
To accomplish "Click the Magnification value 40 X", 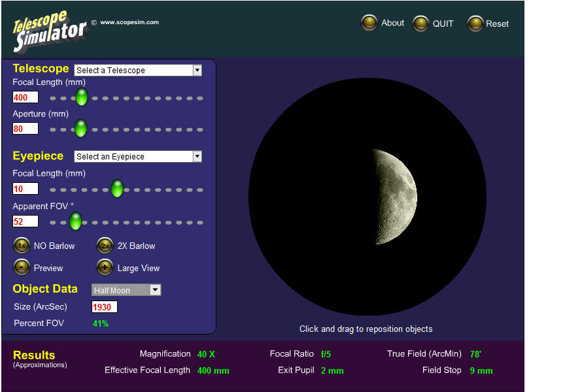I will click(x=206, y=354).
